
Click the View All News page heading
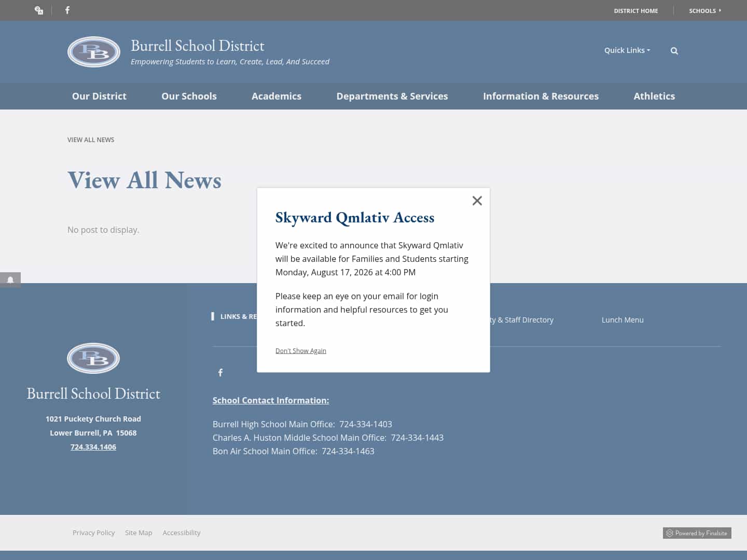144,180
